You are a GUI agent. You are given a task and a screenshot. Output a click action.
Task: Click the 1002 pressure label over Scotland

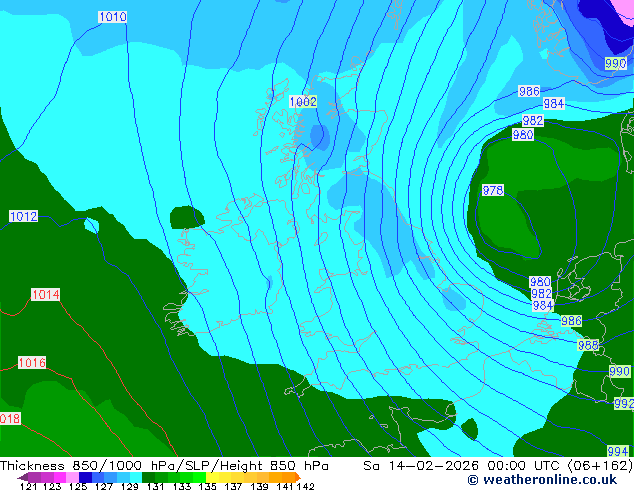(303, 101)
